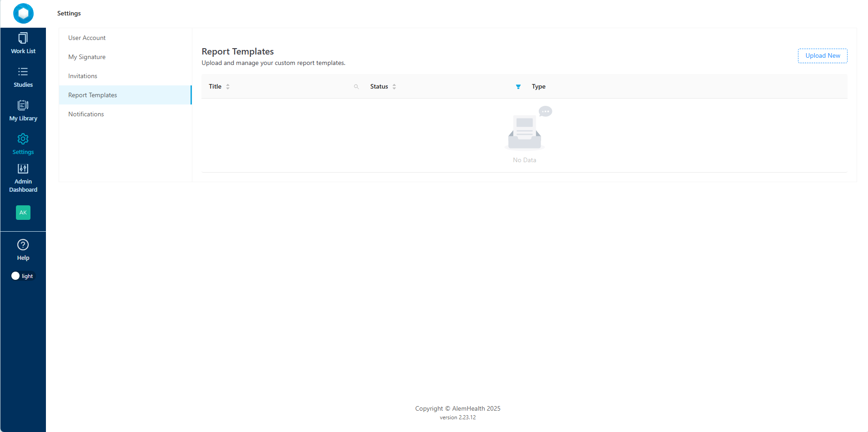Click the AlemHealth logo icon
The image size is (868, 432).
point(23,13)
